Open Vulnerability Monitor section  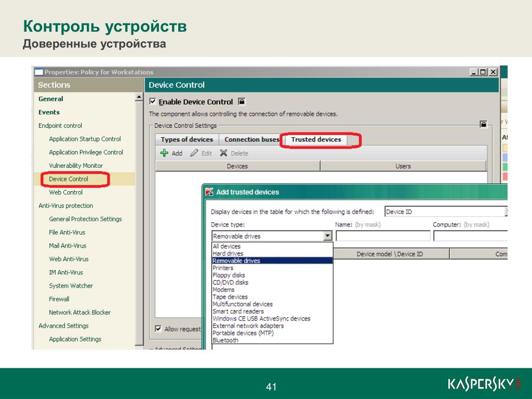click(76, 166)
